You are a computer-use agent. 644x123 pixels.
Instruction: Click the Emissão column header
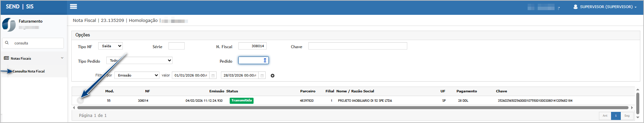pos(217,91)
